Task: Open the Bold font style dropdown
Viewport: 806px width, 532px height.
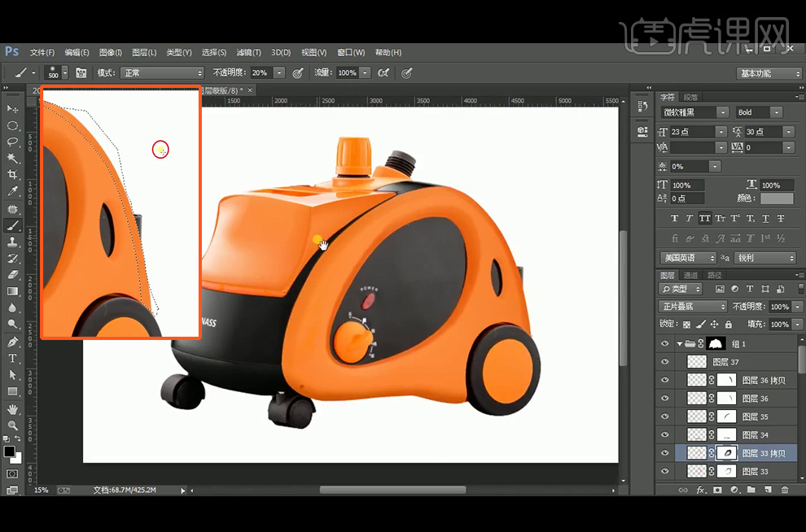Action: [758, 112]
